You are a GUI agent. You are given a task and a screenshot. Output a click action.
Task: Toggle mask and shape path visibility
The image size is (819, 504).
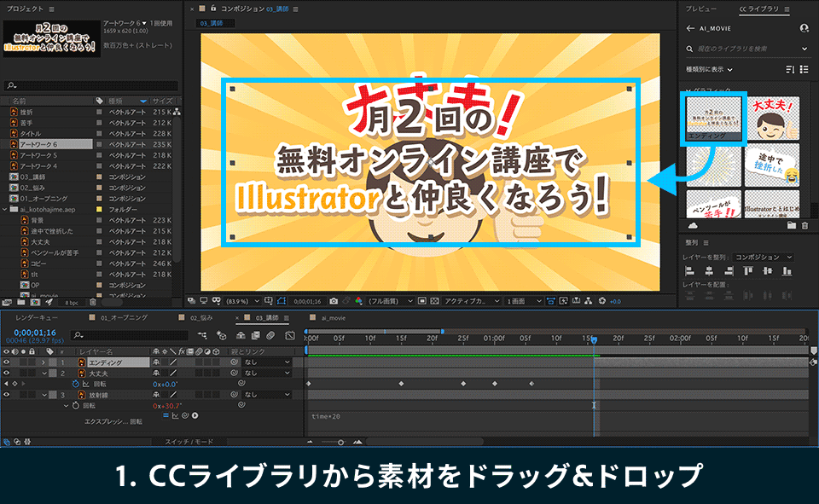(282, 301)
